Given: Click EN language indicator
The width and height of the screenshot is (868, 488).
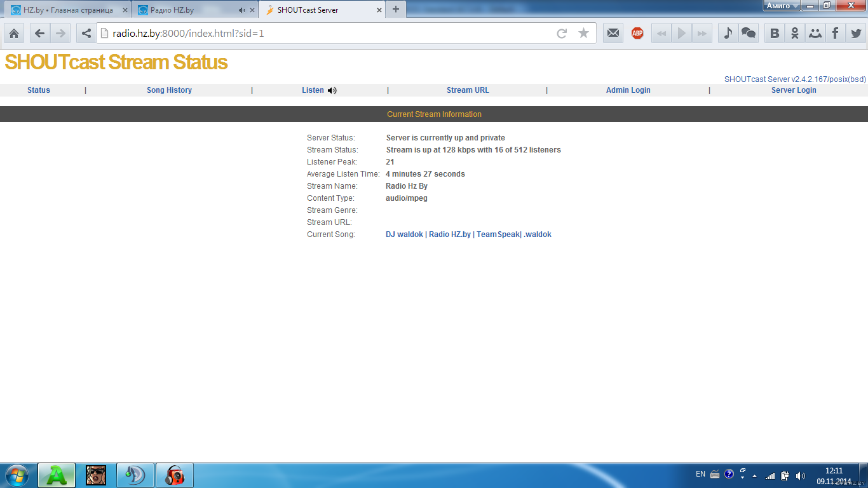Looking at the screenshot, I should click(700, 474).
